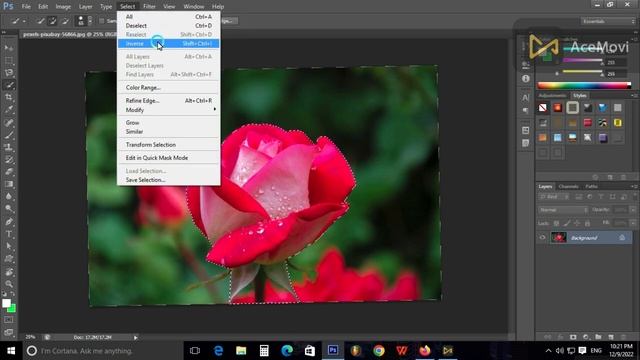Open the Essentials workspace dropdown

608,21
